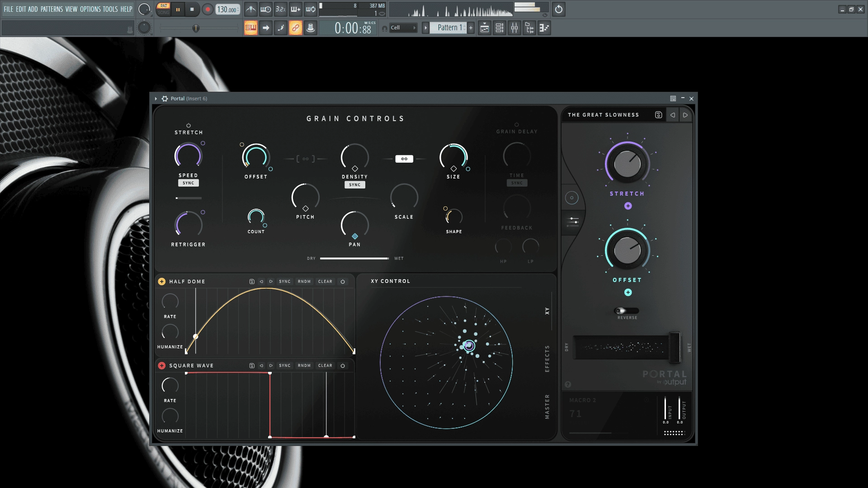Toggle the countdown before recording icon
The height and width of the screenshot is (488, 868).
pyautogui.click(x=281, y=9)
